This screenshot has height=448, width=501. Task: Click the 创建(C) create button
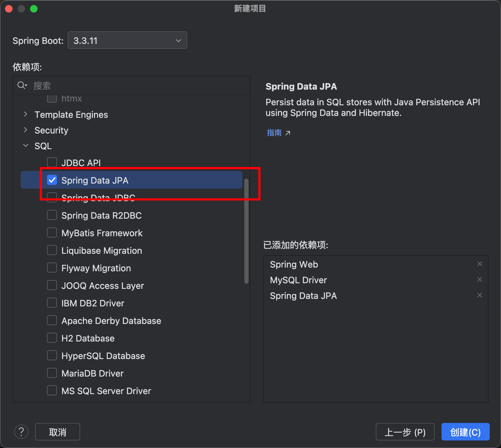click(x=465, y=432)
